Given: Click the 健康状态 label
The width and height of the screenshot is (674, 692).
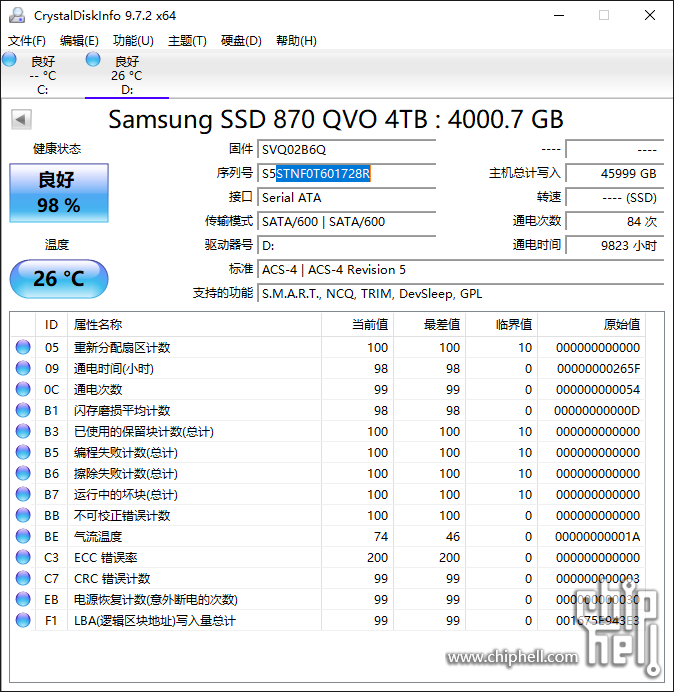Looking at the screenshot, I should click(x=57, y=149).
